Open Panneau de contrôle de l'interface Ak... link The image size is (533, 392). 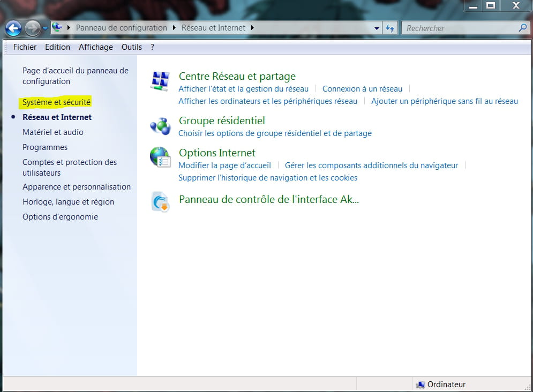269,199
